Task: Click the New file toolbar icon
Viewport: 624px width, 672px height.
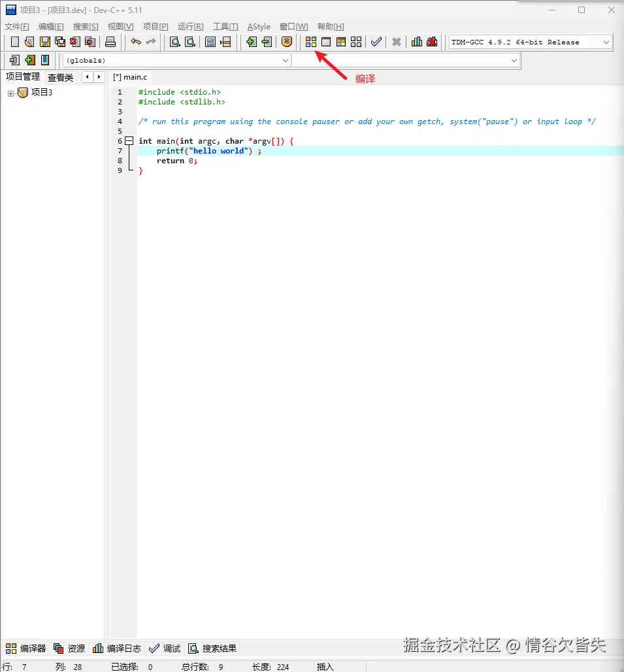Action: 14,42
